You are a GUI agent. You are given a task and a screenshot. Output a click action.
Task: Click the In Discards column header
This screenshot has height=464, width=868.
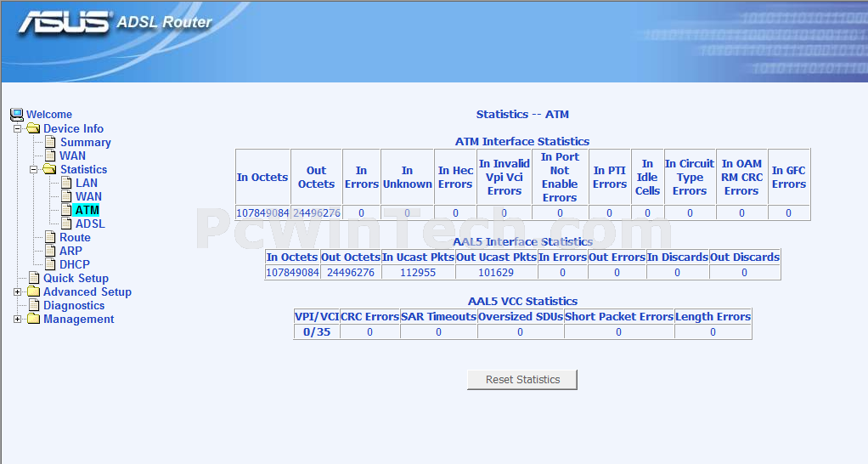(x=678, y=257)
